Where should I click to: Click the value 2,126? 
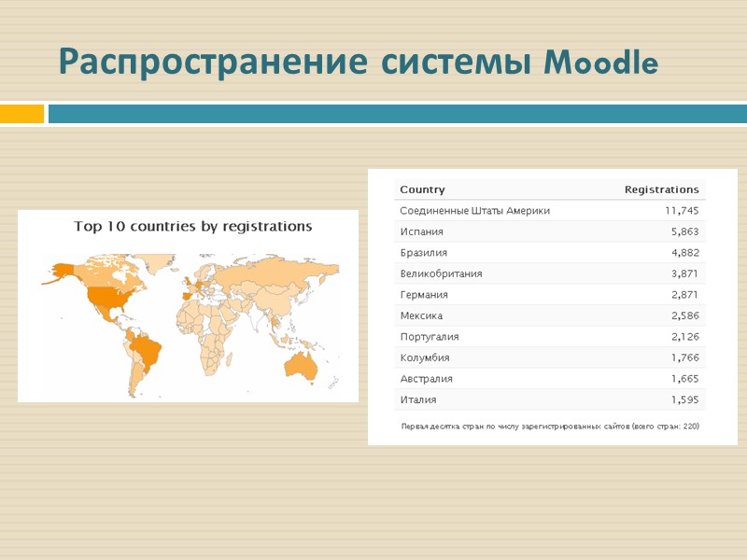pos(684,337)
